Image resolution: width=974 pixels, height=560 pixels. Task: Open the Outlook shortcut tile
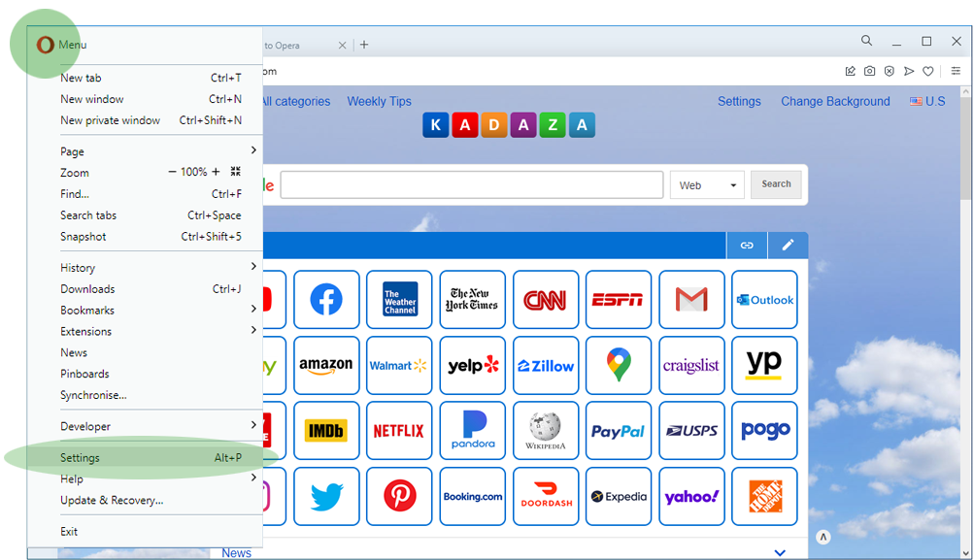[764, 299]
